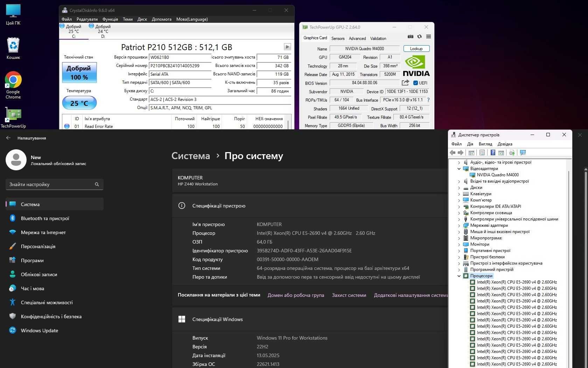Open the Домен або робоча група link
Image resolution: width=588 pixels, height=368 pixels.
(x=296, y=295)
